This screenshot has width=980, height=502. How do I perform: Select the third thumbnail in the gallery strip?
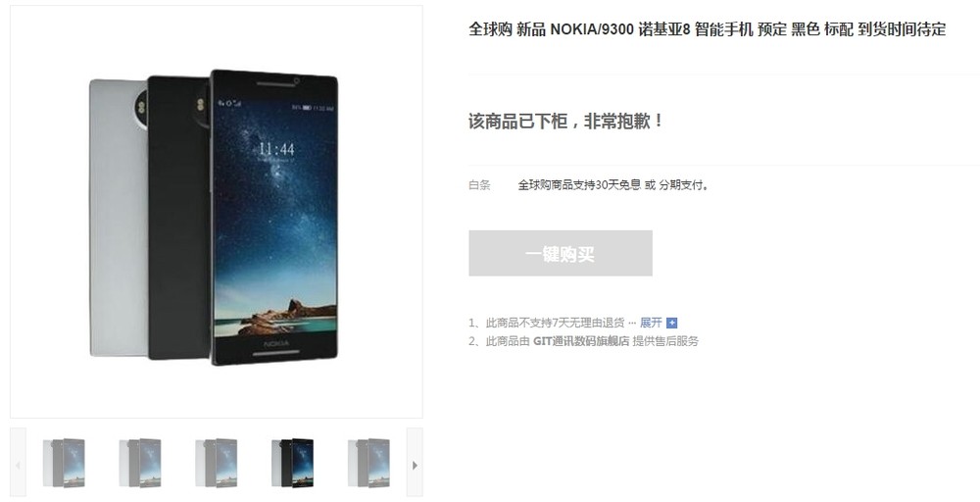pyautogui.click(x=217, y=463)
